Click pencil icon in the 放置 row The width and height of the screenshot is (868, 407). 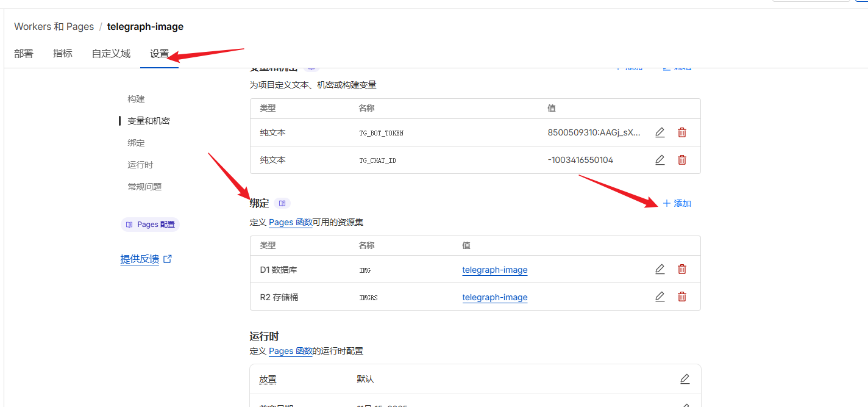(x=685, y=379)
